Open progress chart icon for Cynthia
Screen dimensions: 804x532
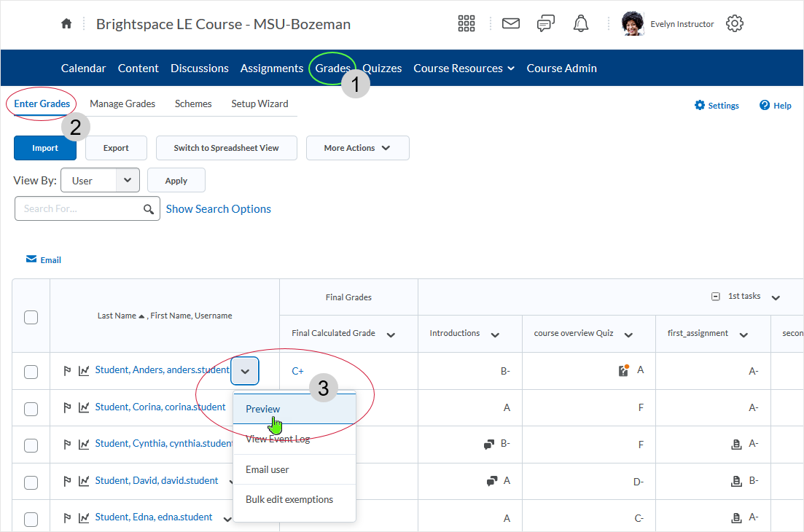84,445
